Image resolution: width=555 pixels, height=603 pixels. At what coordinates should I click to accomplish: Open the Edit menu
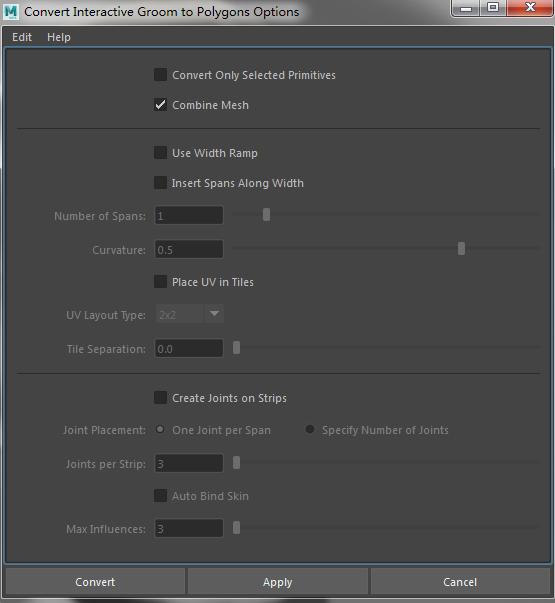click(x=22, y=37)
